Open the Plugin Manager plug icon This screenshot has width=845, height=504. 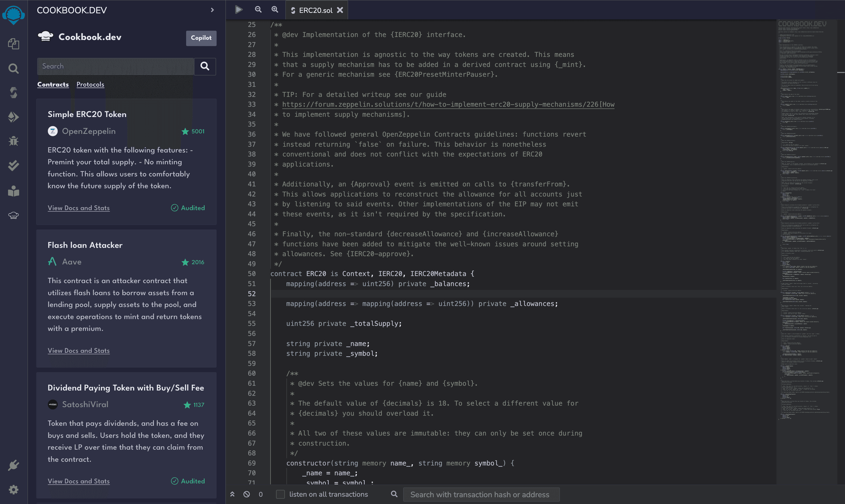[x=14, y=465]
